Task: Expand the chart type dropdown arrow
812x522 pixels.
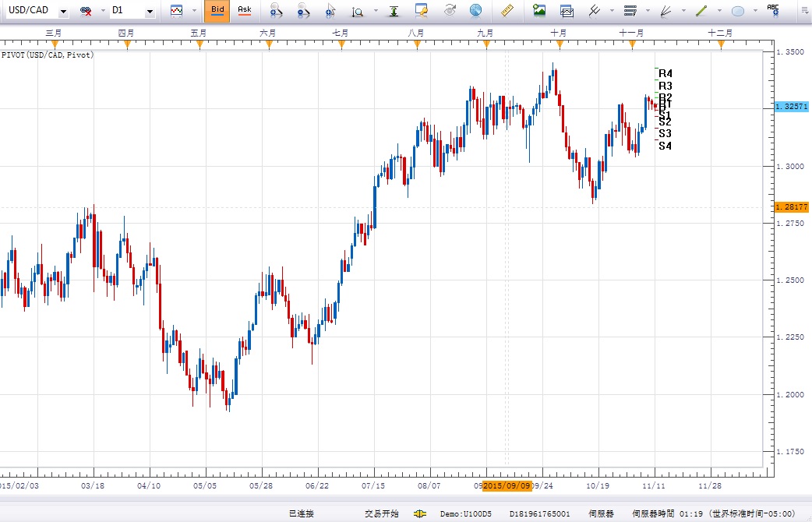Action: pyautogui.click(x=194, y=11)
